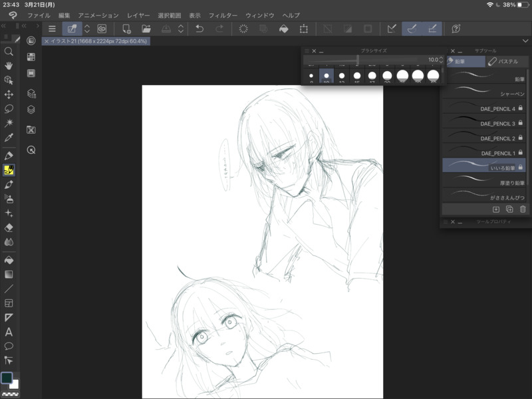Open the stepper arrows beside Clip Studio button
Screen dimensions: 532x399
(x=86, y=29)
